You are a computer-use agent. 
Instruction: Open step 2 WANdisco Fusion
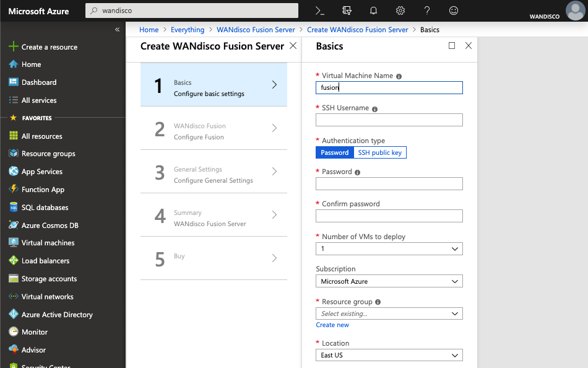click(214, 128)
